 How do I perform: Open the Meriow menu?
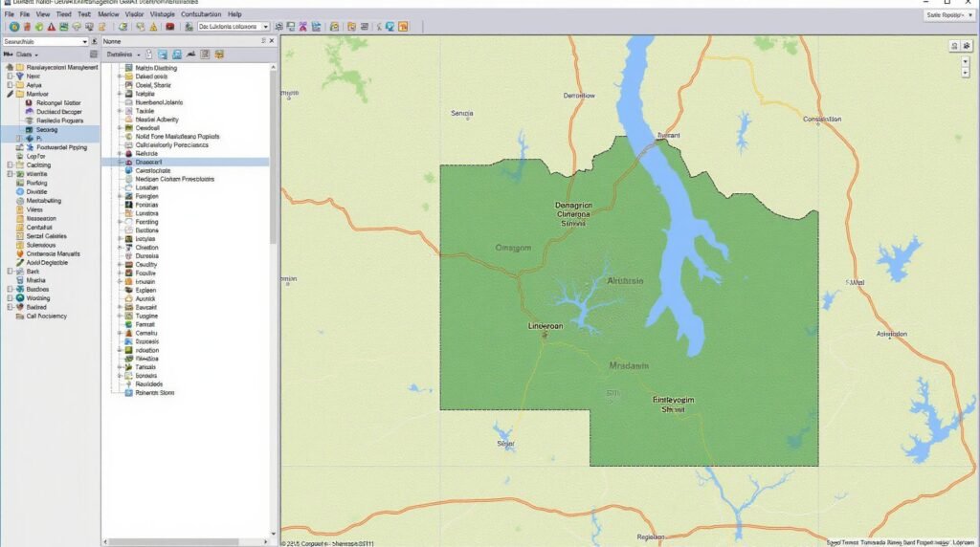coord(108,13)
